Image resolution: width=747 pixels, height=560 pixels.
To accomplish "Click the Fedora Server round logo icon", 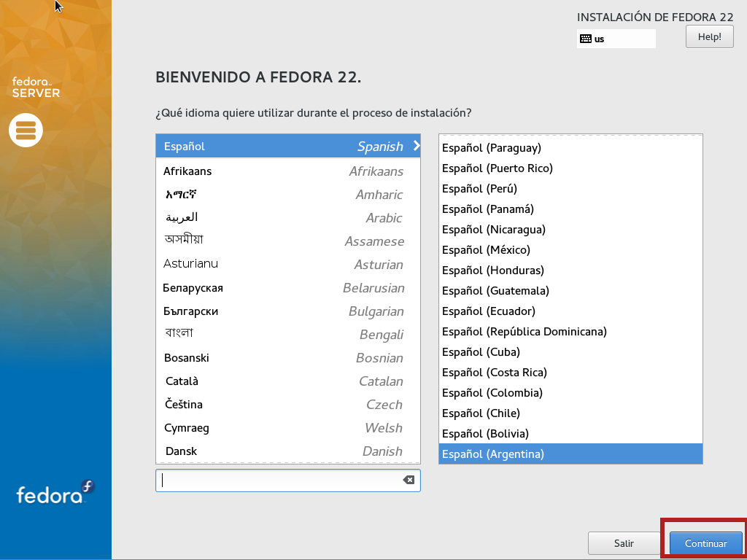I will 26,130.
